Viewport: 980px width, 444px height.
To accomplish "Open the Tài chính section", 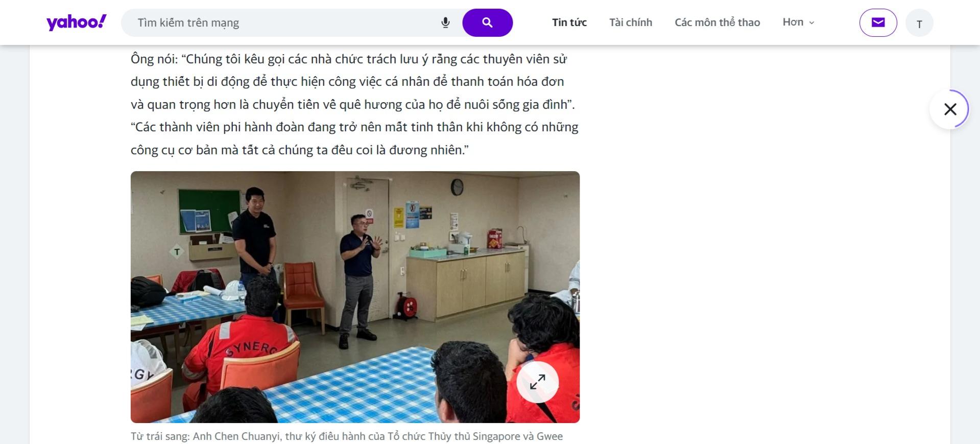I will click(x=631, y=22).
